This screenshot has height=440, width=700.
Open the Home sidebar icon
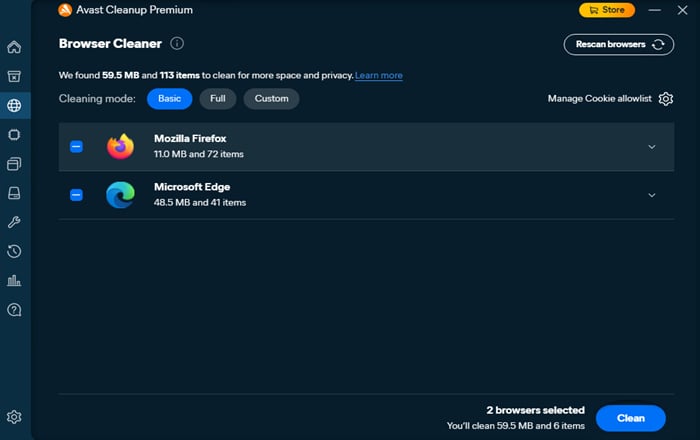[14, 47]
